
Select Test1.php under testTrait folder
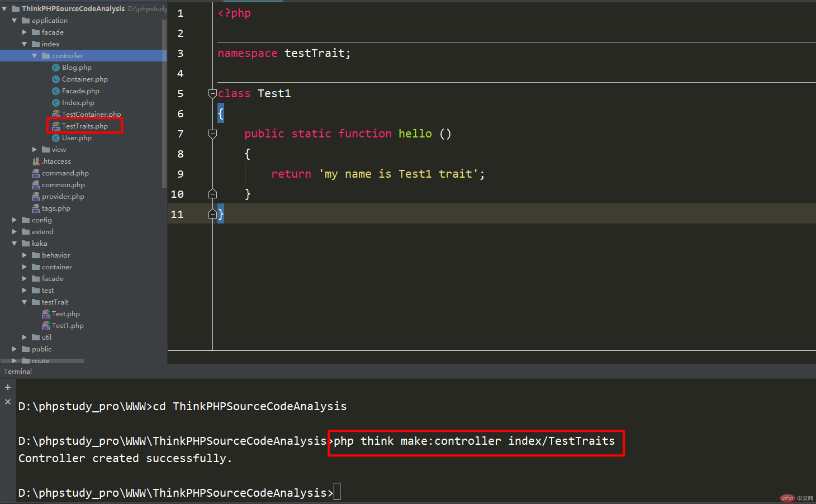click(68, 326)
